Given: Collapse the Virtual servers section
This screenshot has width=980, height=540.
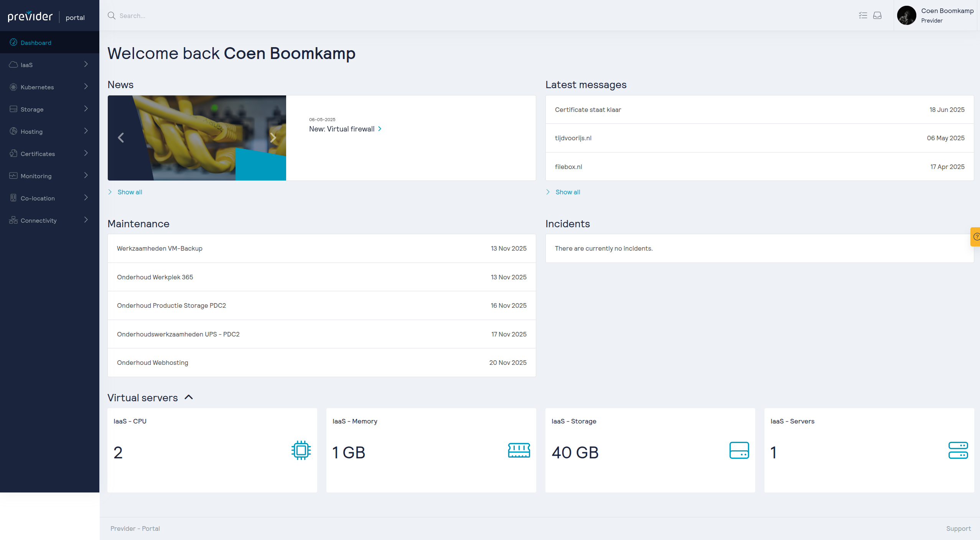Looking at the screenshot, I should point(189,397).
